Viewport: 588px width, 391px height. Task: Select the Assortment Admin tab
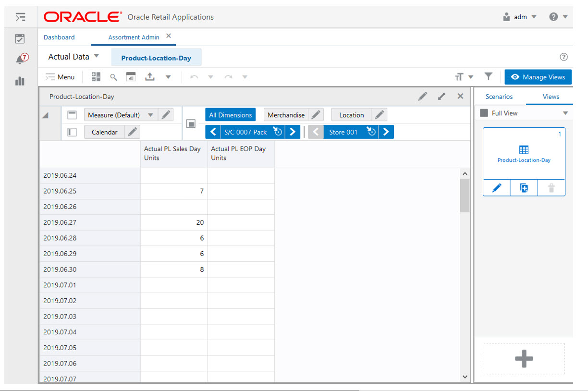134,37
